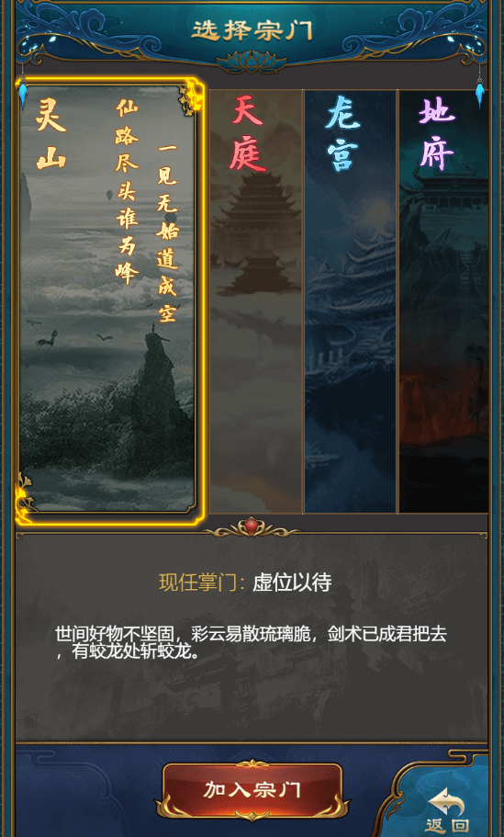The width and height of the screenshot is (504, 837).
Task: Click the verse 仙路尽头谁为峰
Action: point(127,192)
